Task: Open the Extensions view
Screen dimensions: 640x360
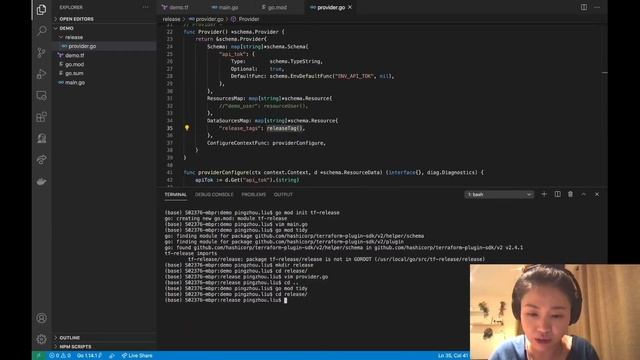Action: (41, 117)
